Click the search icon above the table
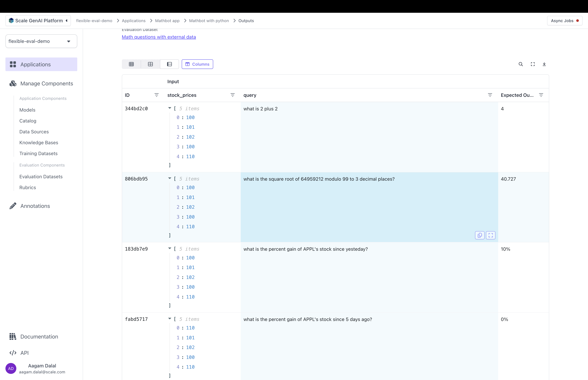Screen dimensions: 588x380 pyautogui.click(x=521, y=64)
